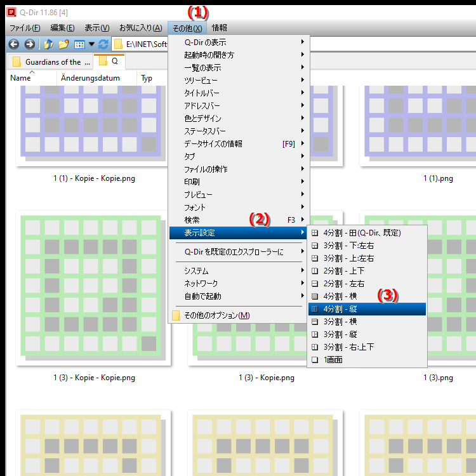Select thumbnail of 1 (1).png

pyautogui.click(x=418, y=126)
